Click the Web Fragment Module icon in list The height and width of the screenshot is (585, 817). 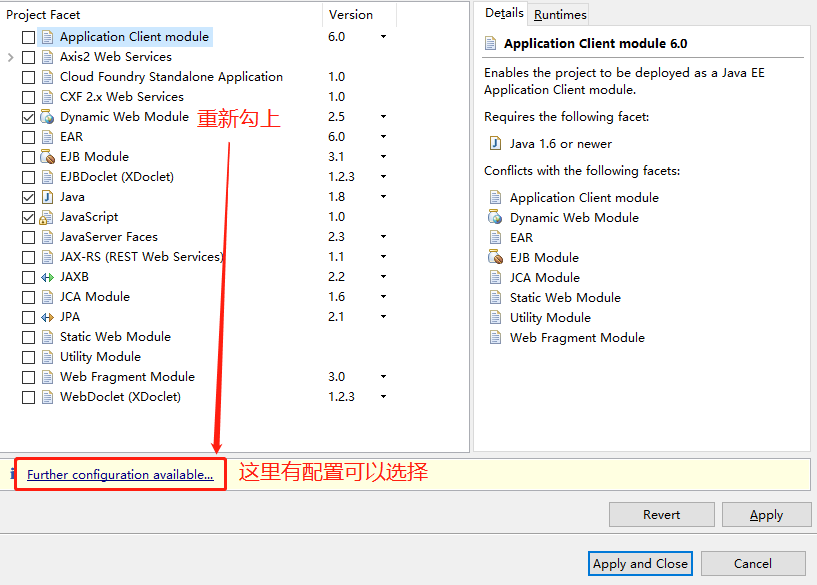tap(47, 377)
